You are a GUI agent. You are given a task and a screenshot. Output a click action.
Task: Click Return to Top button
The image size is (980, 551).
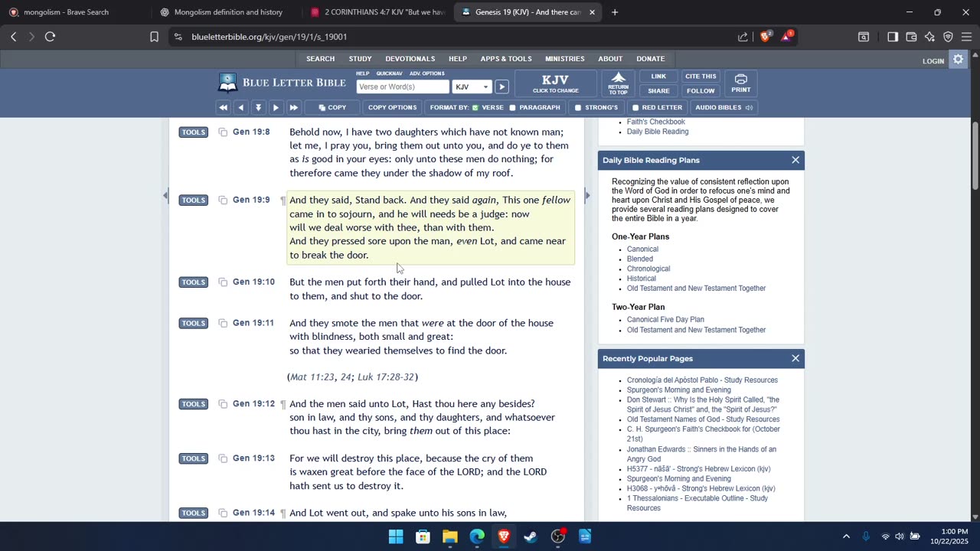tap(618, 83)
